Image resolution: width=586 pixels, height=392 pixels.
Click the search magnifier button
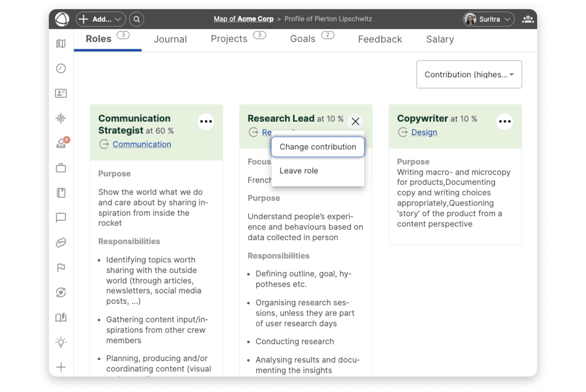click(137, 19)
